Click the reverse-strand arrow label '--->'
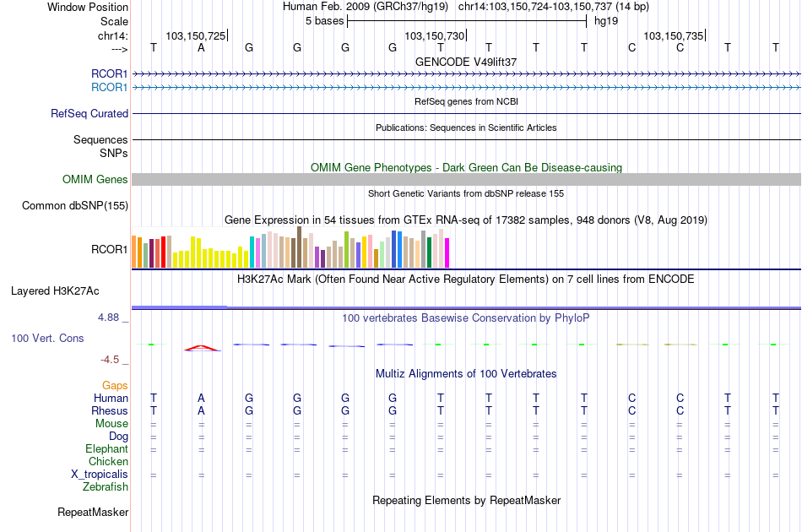 [x=119, y=49]
